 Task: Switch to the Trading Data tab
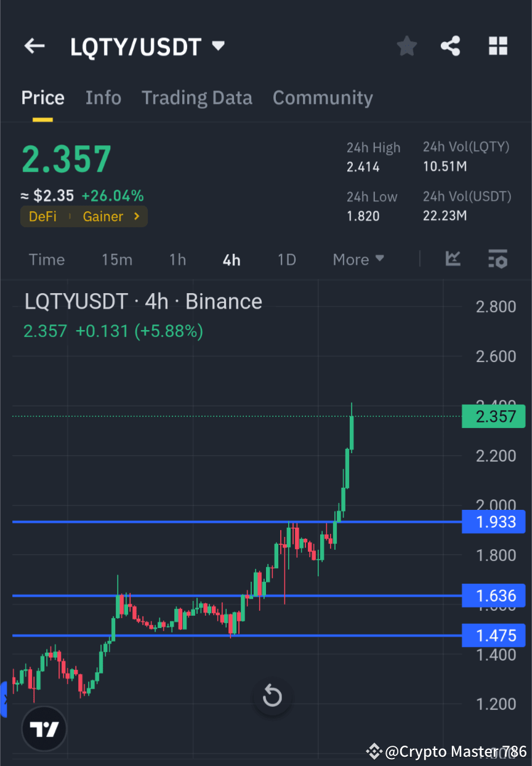click(197, 97)
